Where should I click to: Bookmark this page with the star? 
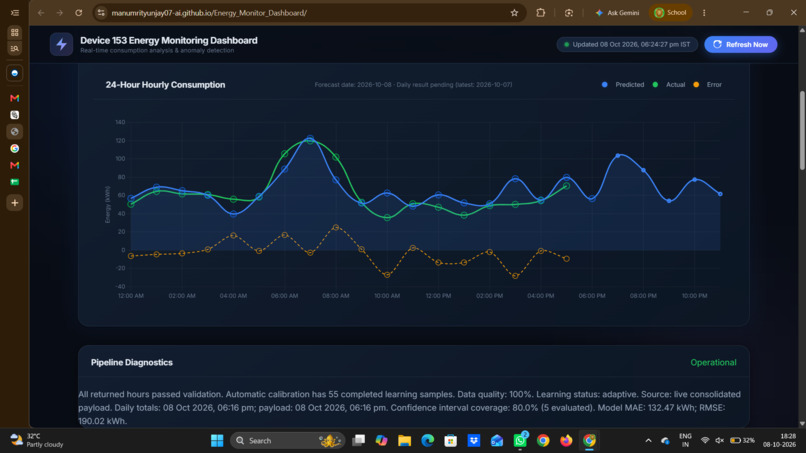point(514,13)
